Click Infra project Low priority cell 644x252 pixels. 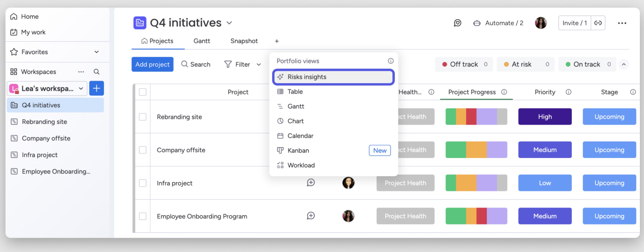[x=545, y=183]
